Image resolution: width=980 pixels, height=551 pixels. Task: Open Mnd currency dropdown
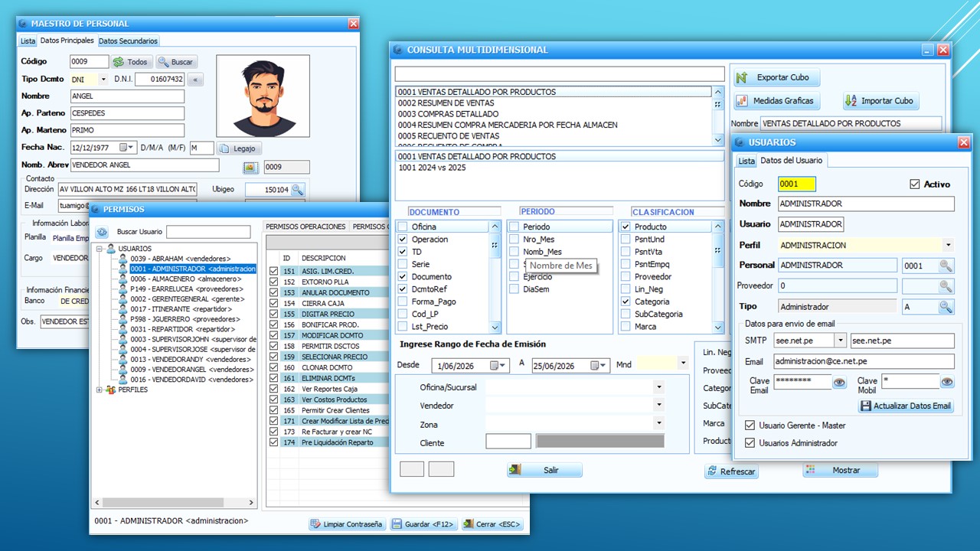[x=683, y=362]
